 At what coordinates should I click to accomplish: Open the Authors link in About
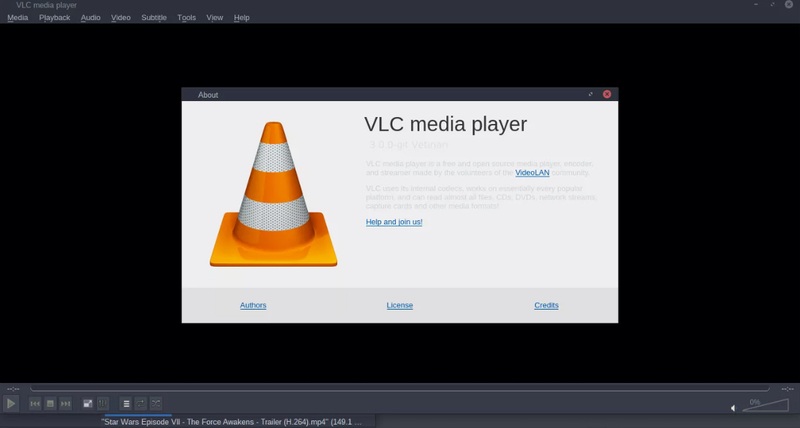pyautogui.click(x=253, y=305)
